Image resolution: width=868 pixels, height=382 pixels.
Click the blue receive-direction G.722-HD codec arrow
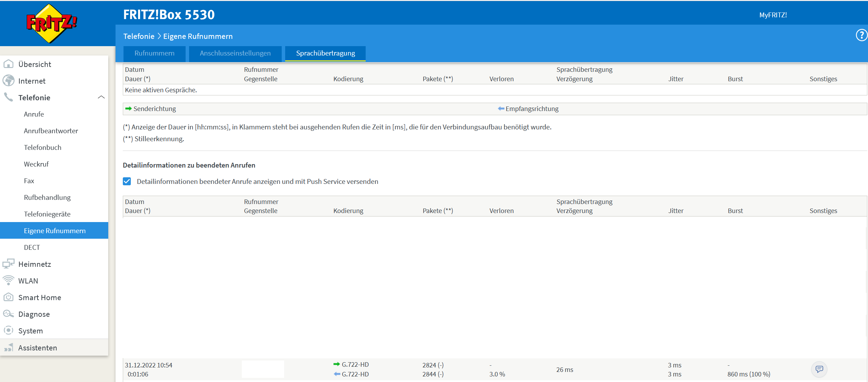tap(337, 374)
